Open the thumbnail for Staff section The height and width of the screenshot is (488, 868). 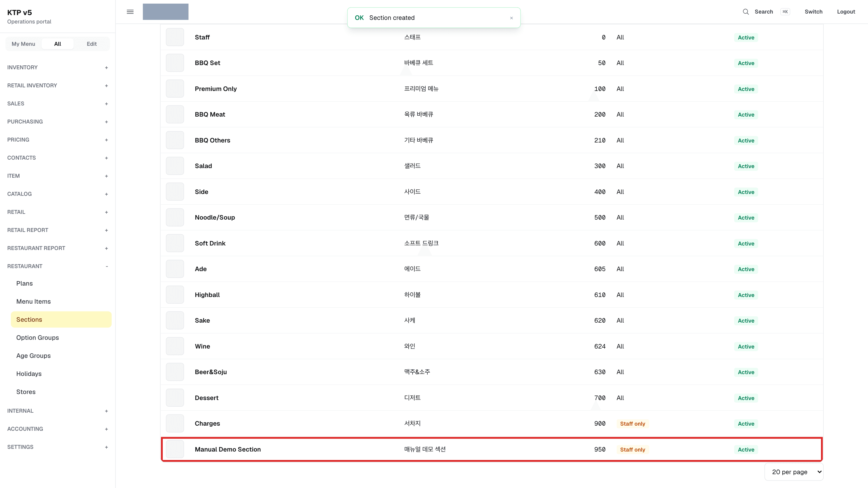175,37
